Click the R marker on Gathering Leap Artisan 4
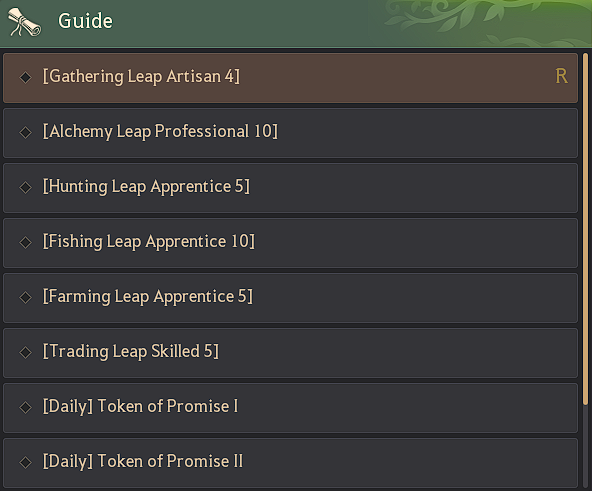 tap(561, 76)
